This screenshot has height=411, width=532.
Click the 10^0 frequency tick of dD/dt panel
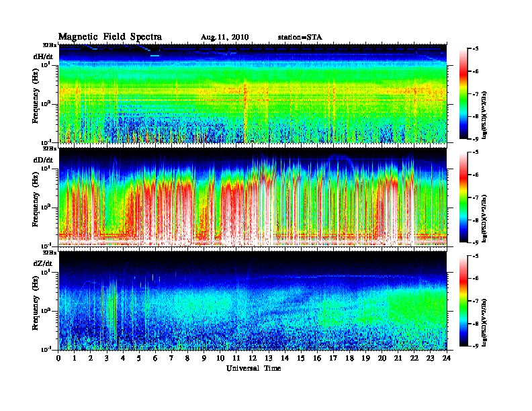click(x=46, y=208)
